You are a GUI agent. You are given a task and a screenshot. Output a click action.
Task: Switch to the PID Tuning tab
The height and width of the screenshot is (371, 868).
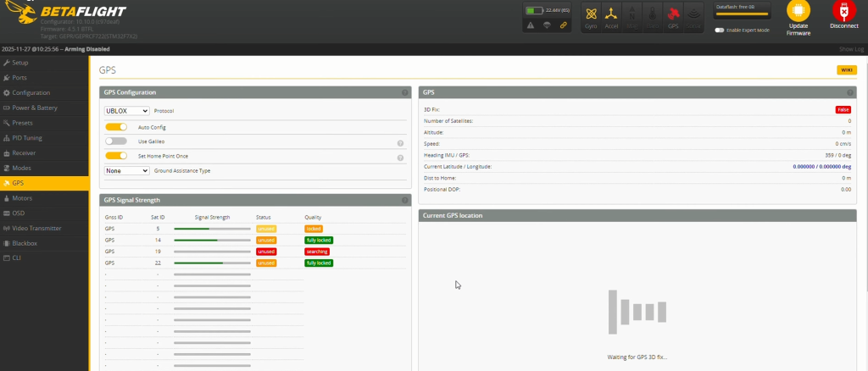point(27,138)
